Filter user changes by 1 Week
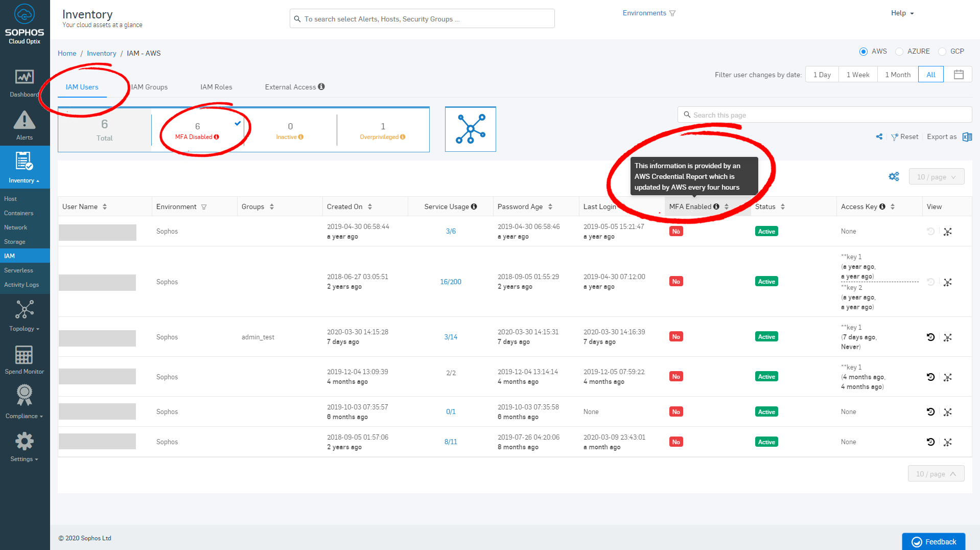 point(858,75)
